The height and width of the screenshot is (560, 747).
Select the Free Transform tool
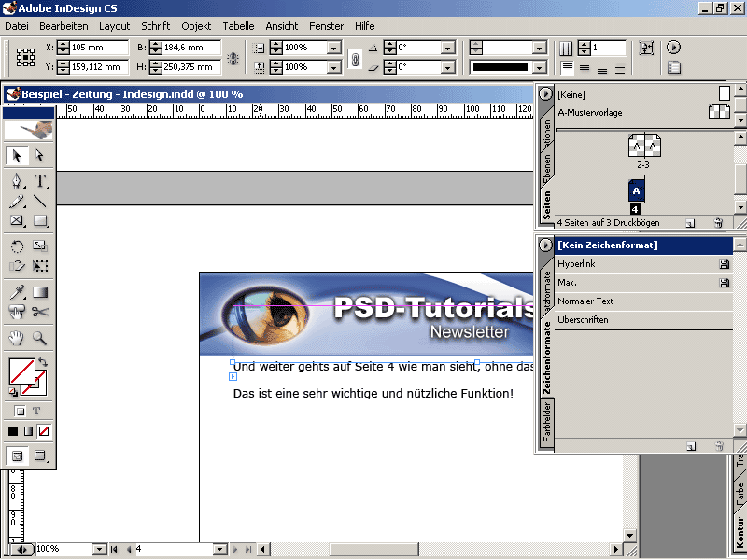coord(40,266)
